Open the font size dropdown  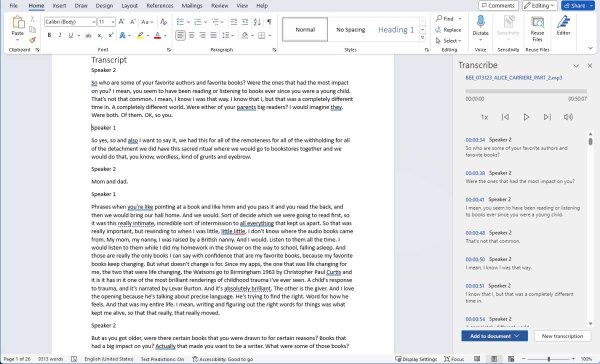pos(113,21)
